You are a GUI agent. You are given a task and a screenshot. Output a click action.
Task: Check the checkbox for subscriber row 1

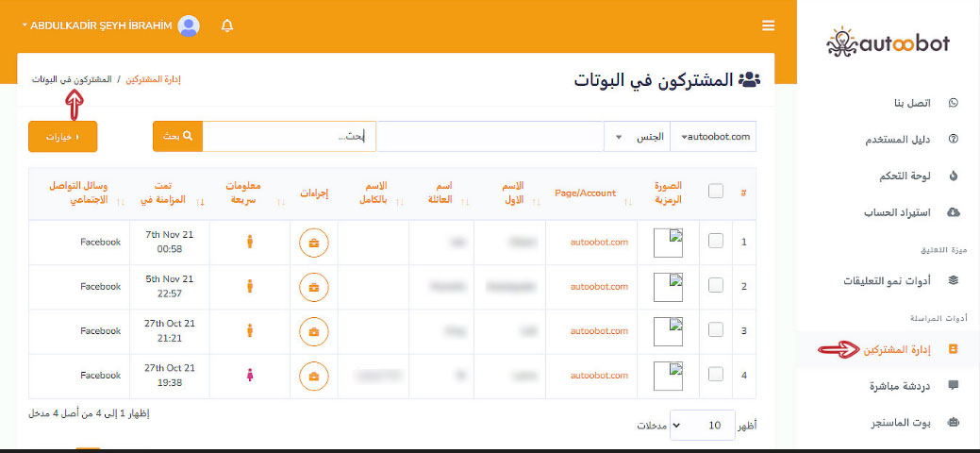coord(716,242)
